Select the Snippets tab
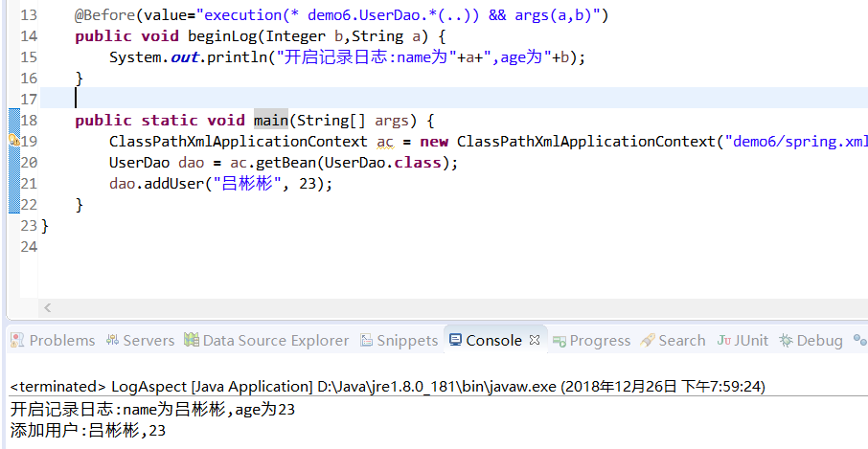The height and width of the screenshot is (449, 868). click(399, 341)
